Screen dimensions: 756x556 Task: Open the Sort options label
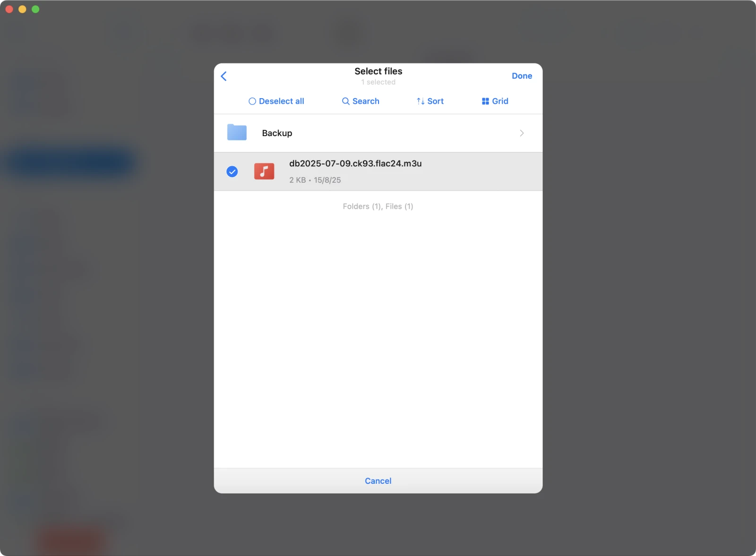pyautogui.click(x=435, y=101)
